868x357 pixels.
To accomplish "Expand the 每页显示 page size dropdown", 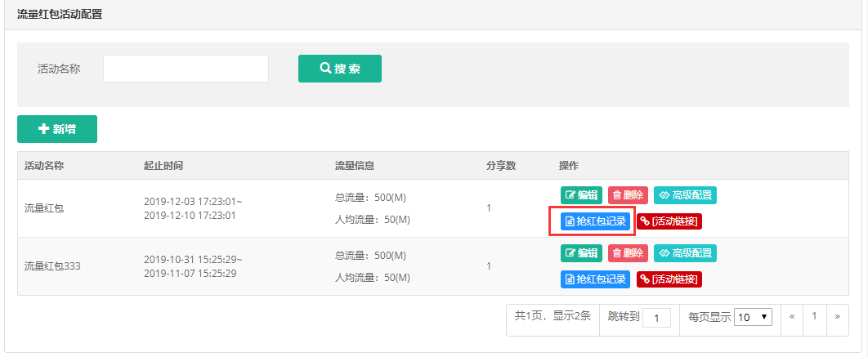I will 753,317.
